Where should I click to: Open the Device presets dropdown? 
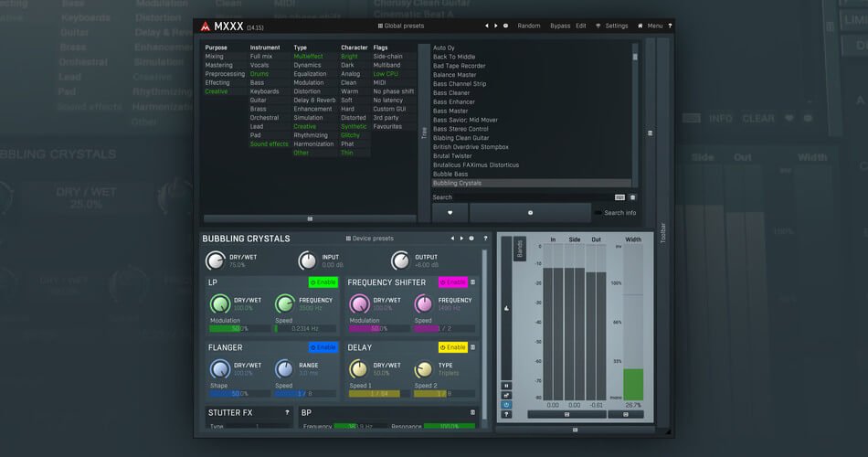pos(370,239)
